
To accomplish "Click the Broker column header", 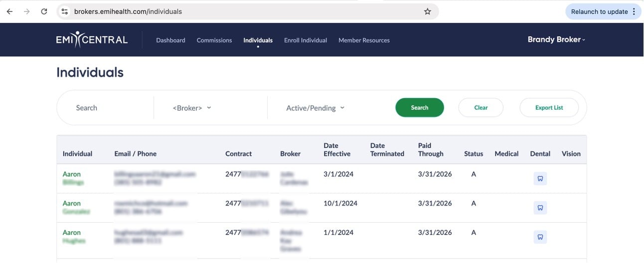I will [x=290, y=153].
